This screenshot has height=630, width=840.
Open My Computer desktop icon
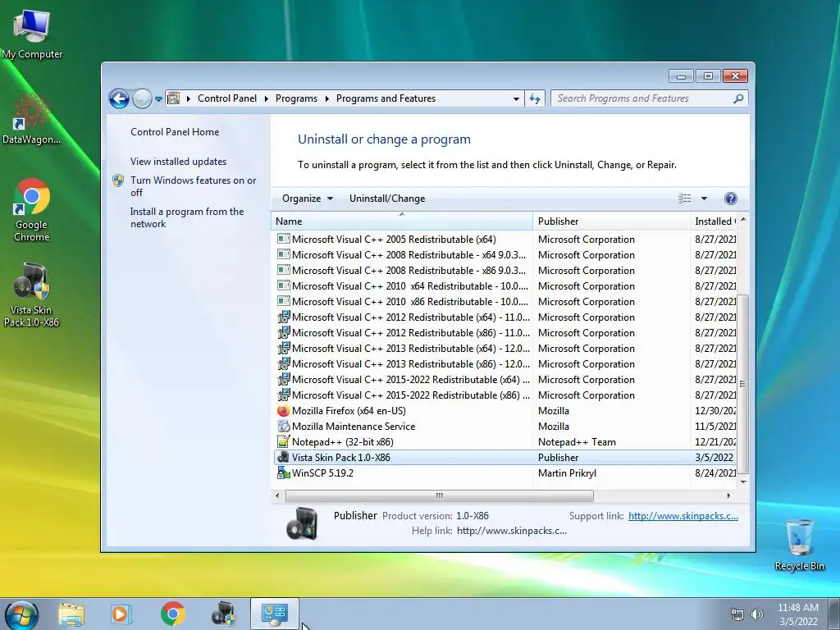(32, 34)
